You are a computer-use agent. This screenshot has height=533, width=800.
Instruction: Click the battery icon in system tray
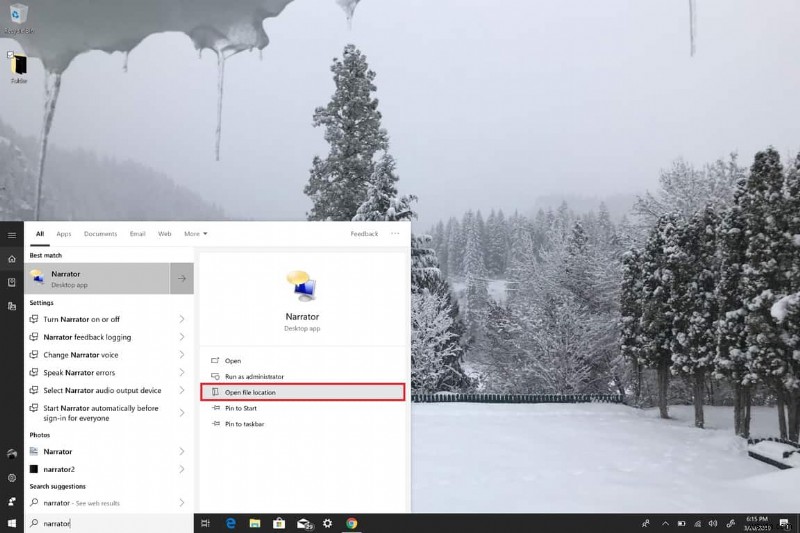pos(681,523)
